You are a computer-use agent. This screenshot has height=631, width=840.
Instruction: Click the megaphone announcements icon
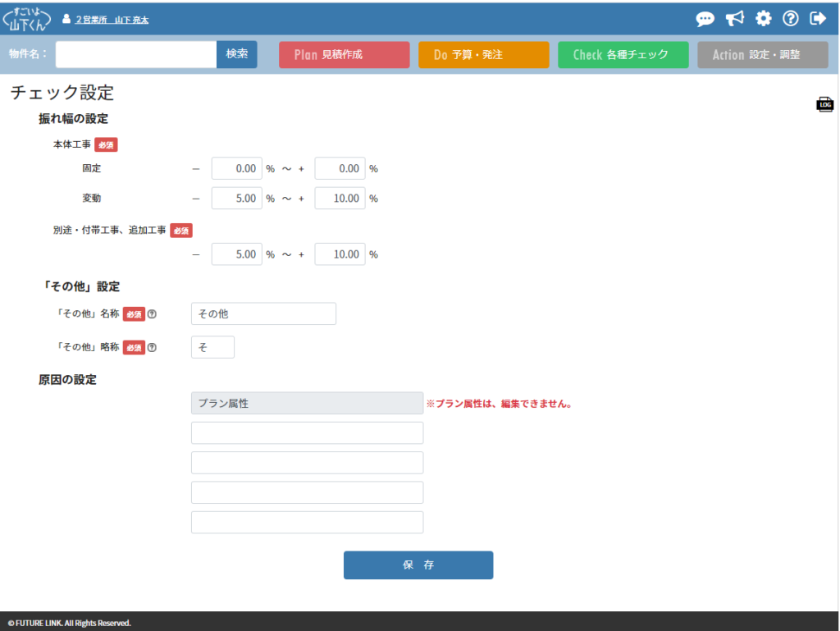click(734, 19)
